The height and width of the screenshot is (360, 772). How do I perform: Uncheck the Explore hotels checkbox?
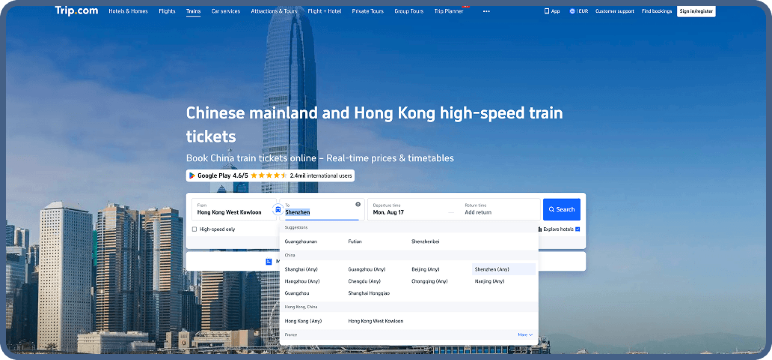(x=578, y=229)
